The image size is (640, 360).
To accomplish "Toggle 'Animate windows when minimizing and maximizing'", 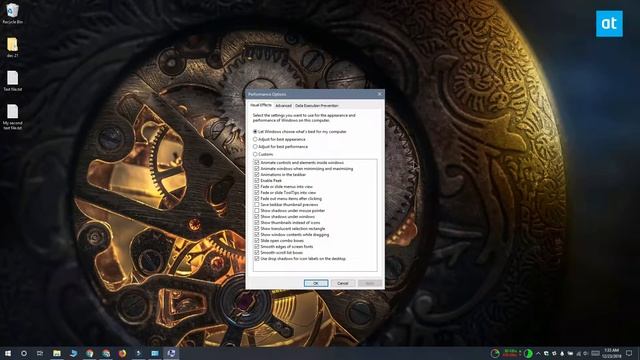I will (257, 169).
